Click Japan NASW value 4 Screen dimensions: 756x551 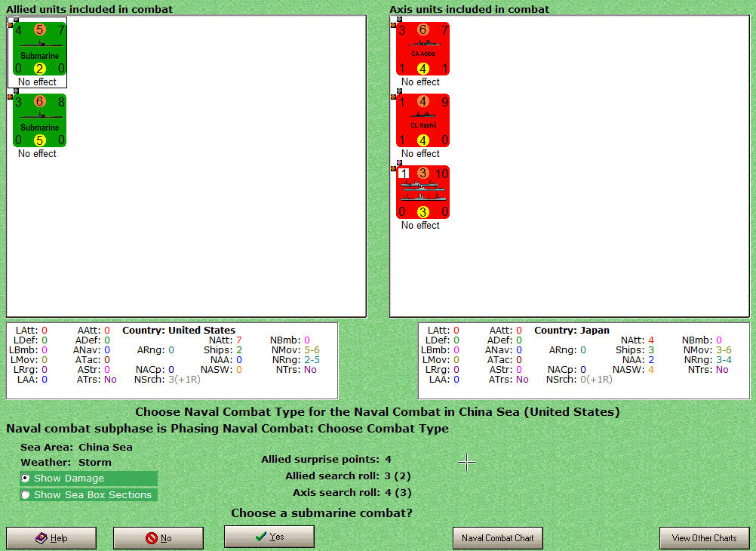tap(651, 370)
